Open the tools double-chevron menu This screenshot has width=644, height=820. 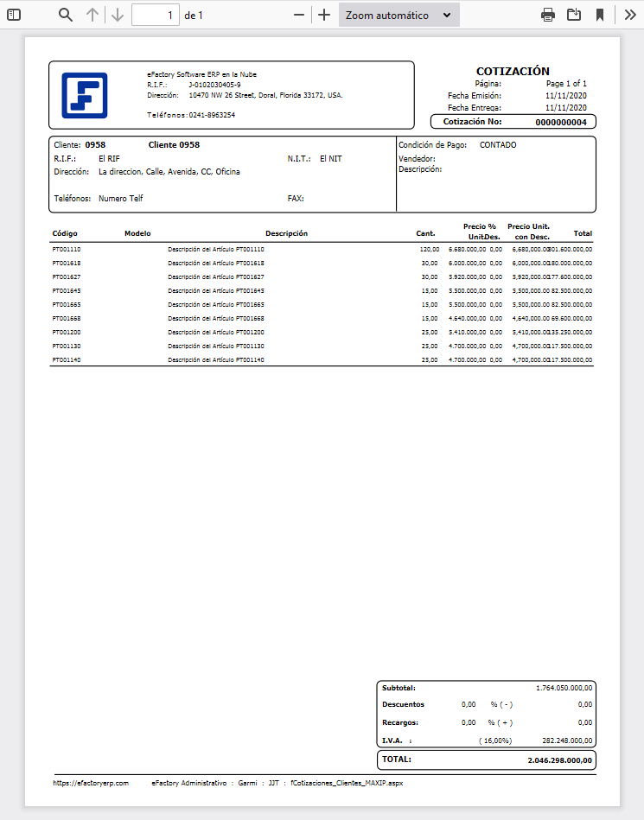tap(630, 15)
